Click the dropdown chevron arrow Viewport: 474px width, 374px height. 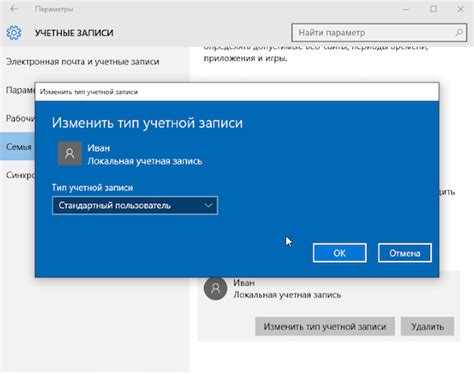(208, 205)
